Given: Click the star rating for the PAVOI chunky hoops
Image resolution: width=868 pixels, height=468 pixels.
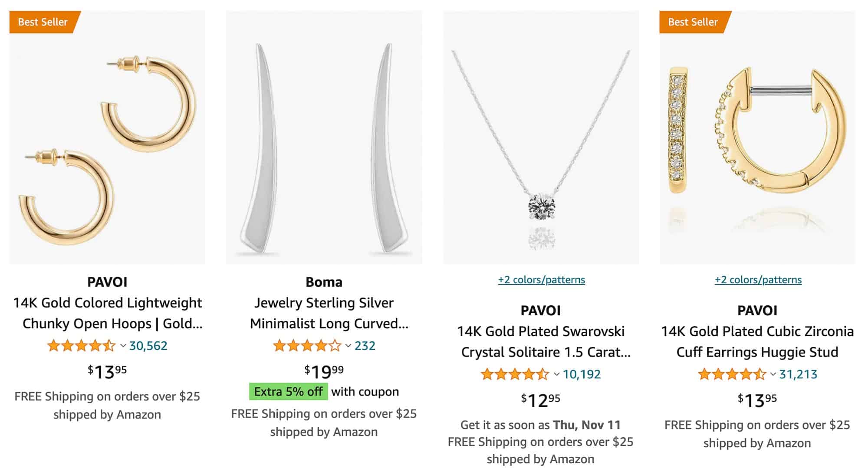Looking at the screenshot, I should tap(81, 346).
